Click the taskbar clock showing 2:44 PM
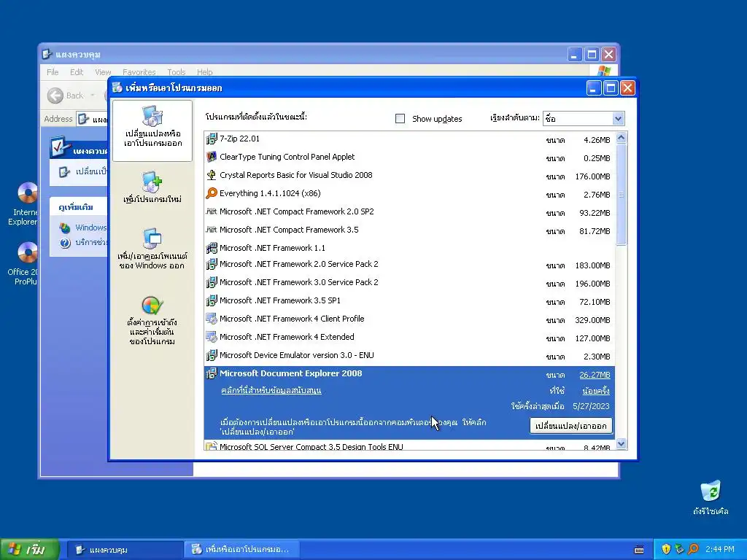Viewport: 747px width, 560px height. point(720,549)
